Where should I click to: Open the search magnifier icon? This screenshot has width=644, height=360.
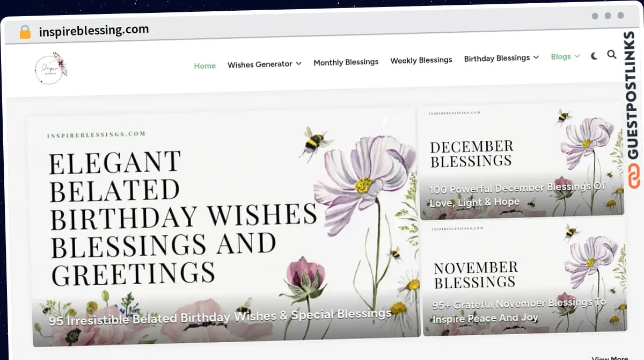[x=612, y=54]
